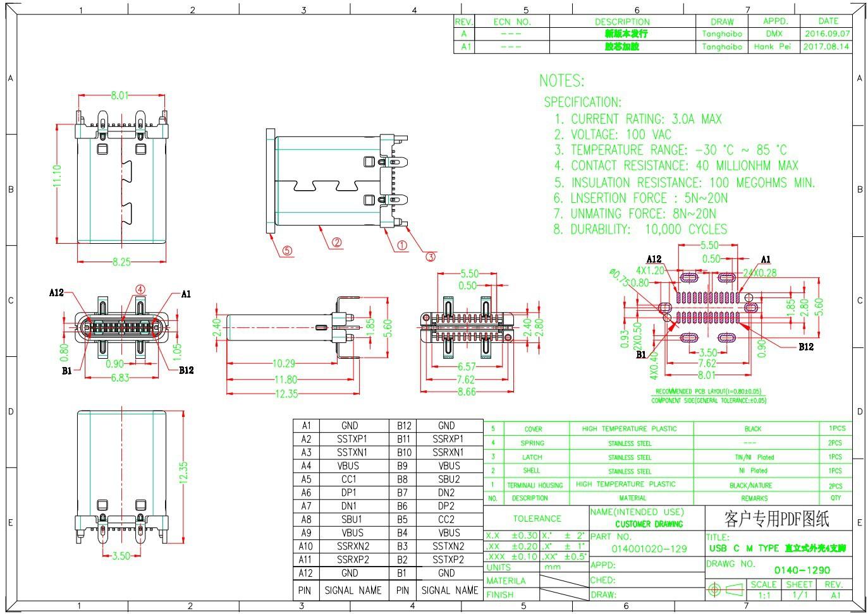Select drawing number 0140-1290
This screenshot has width=868, height=614.
(802, 570)
